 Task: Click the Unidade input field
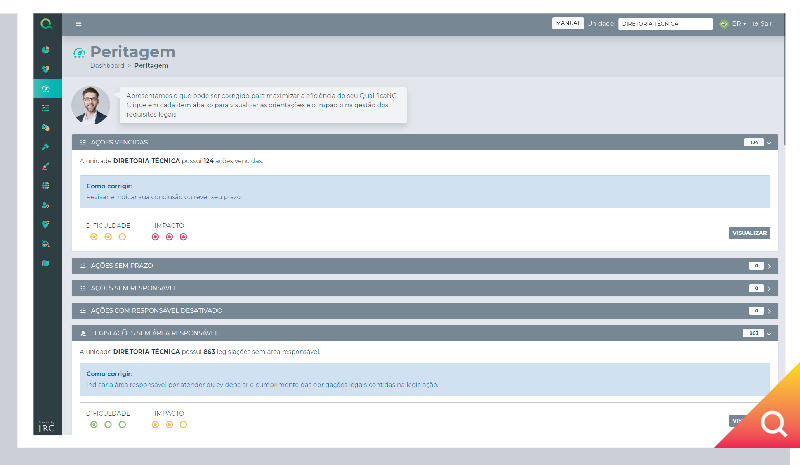tap(664, 23)
